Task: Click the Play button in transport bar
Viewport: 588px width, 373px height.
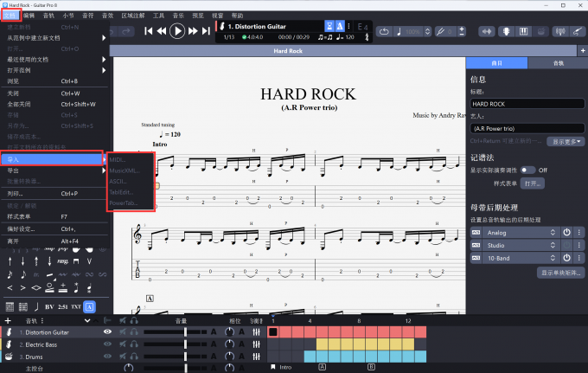Action: point(177,31)
